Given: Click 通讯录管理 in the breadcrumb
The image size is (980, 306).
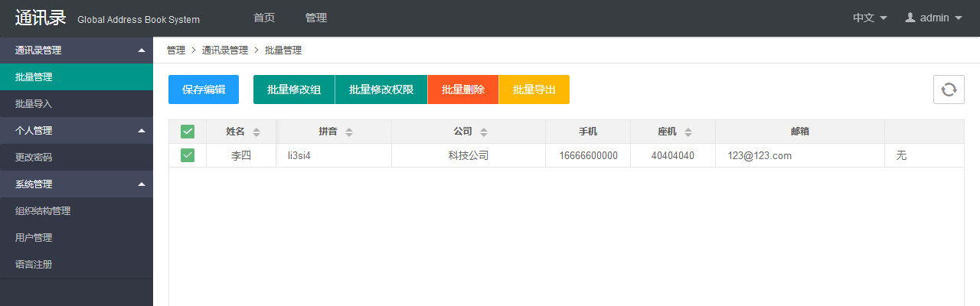Looking at the screenshot, I should pos(225,50).
